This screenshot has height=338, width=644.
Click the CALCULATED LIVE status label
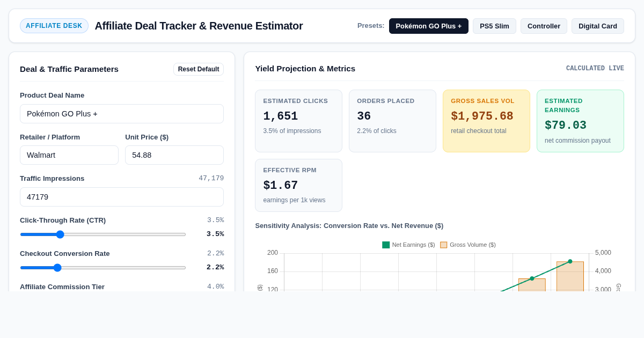point(595,69)
